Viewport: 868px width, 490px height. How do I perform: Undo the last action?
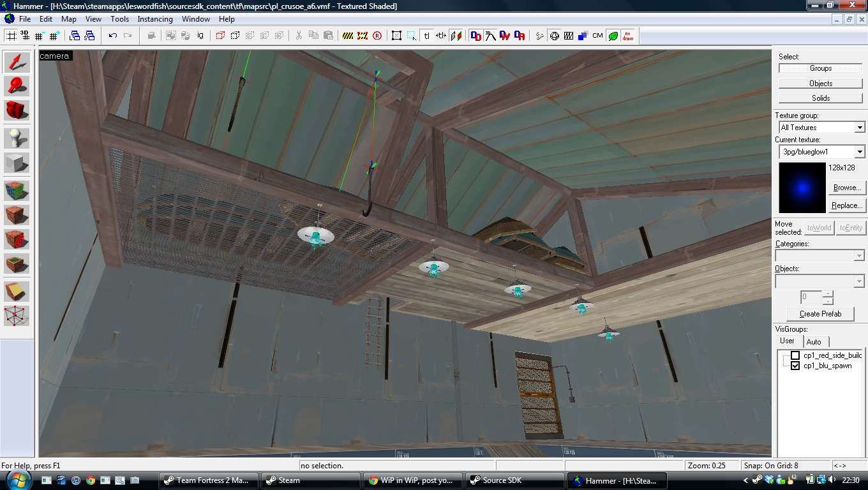(113, 36)
